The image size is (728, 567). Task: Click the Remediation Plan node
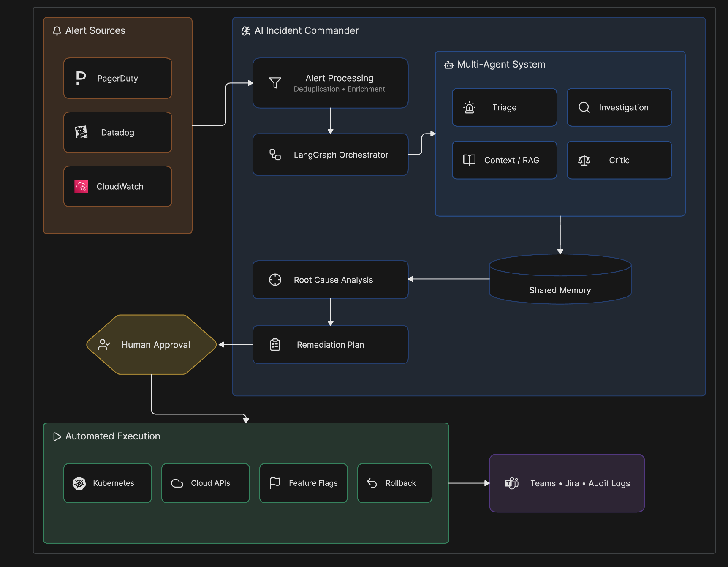click(331, 345)
